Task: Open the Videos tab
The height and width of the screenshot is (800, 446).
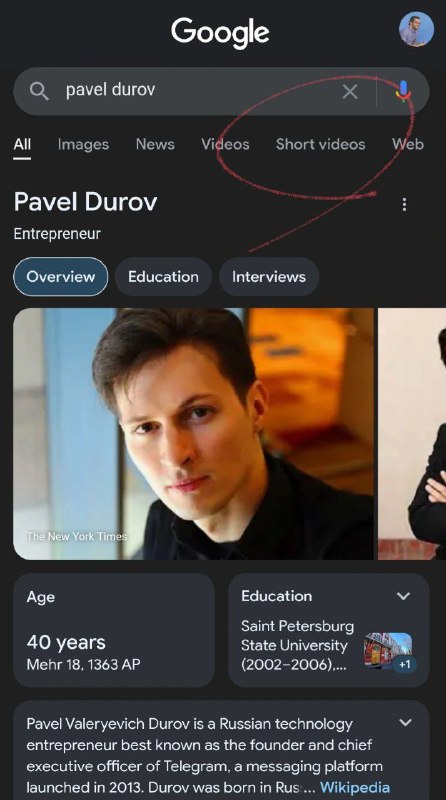Action: [x=225, y=144]
